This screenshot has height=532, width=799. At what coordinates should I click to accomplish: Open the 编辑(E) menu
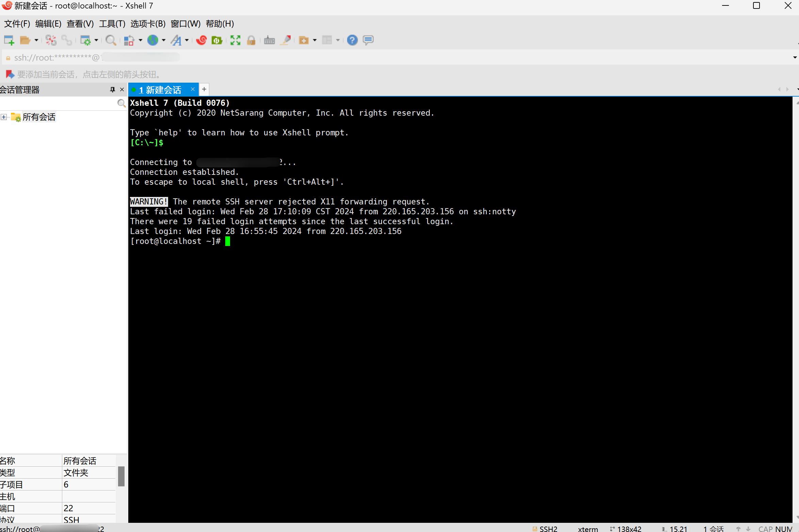coord(48,24)
